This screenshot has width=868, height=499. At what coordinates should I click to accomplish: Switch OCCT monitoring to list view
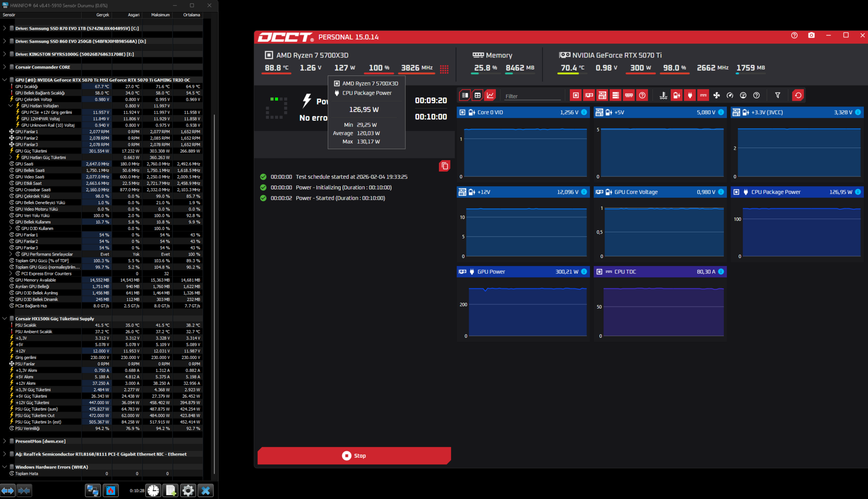[x=465, y=96]
